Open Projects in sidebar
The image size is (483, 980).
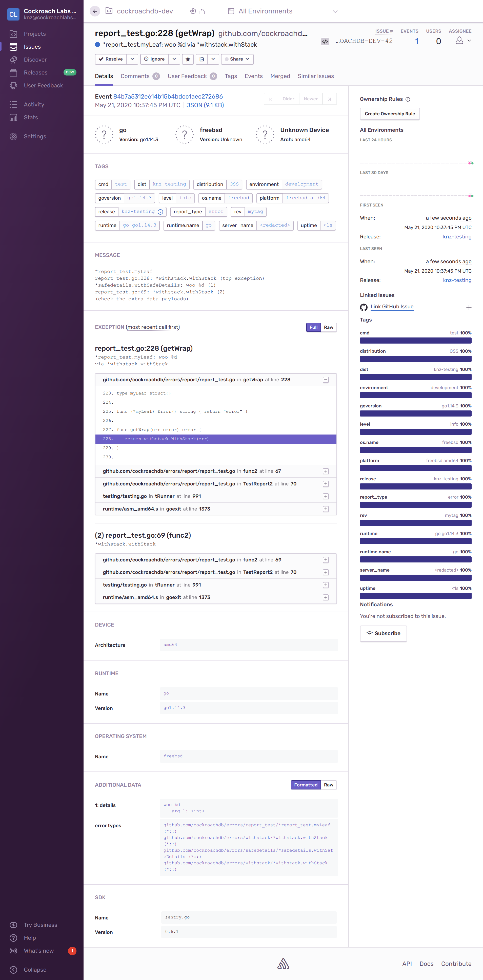coord(35,34)
